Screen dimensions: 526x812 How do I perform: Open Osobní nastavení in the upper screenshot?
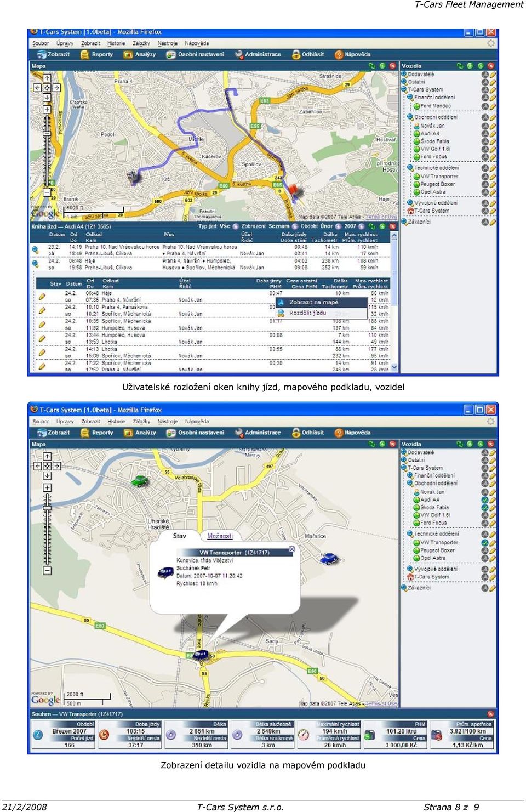coord(195,54)
